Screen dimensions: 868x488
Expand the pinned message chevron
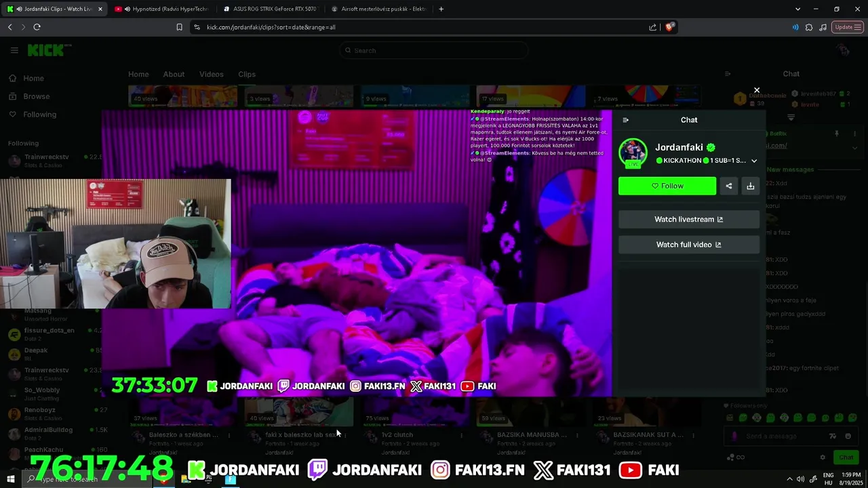coord(856,147)
